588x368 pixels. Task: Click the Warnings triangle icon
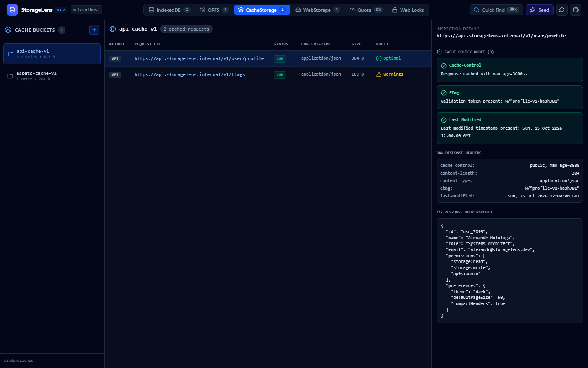click(379, 74)
